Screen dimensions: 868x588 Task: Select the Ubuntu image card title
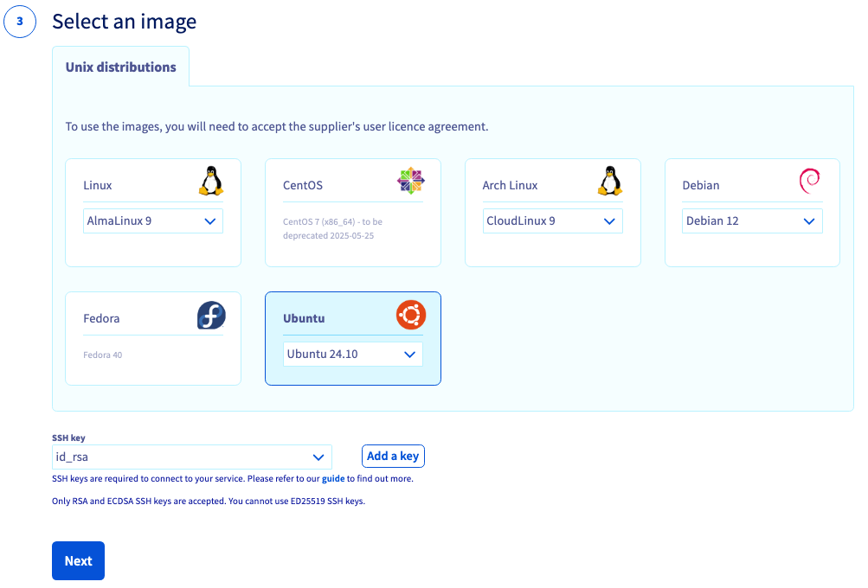pos(304,318)
